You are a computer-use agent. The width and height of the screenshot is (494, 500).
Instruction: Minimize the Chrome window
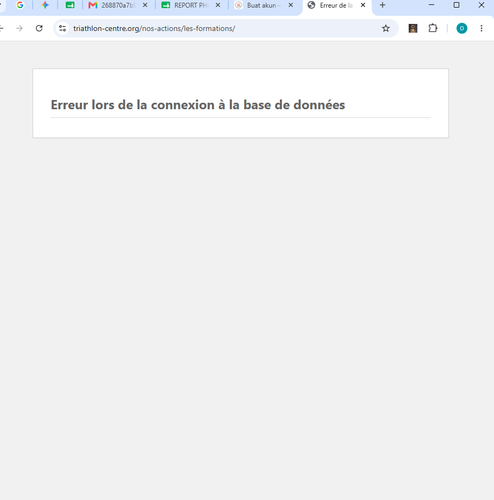pyautogui.click(x=431, y=5)
